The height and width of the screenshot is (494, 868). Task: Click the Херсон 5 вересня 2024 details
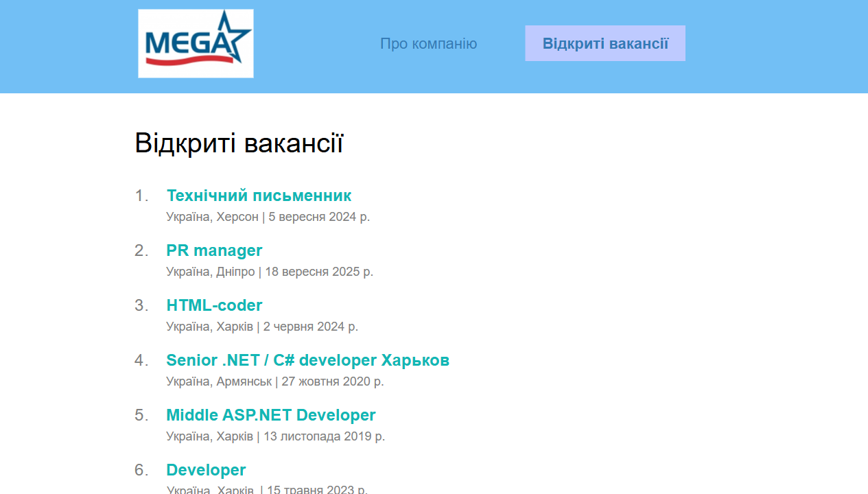(268, 217)
